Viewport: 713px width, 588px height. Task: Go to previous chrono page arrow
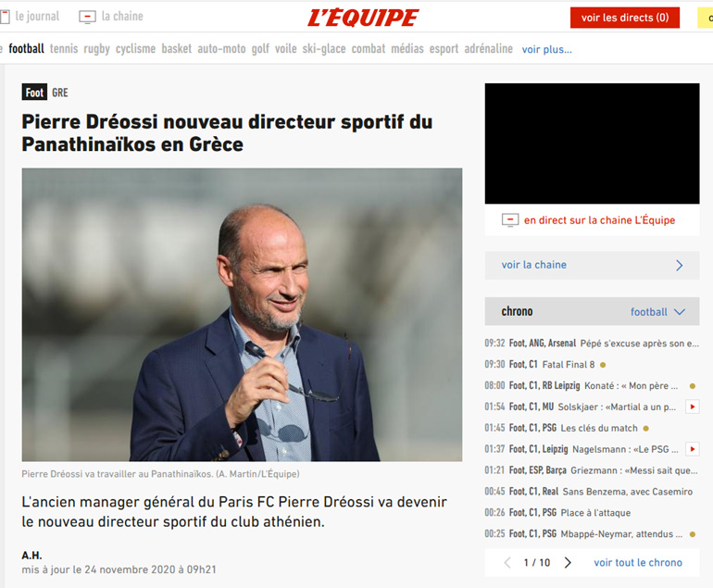click(507, 562)
